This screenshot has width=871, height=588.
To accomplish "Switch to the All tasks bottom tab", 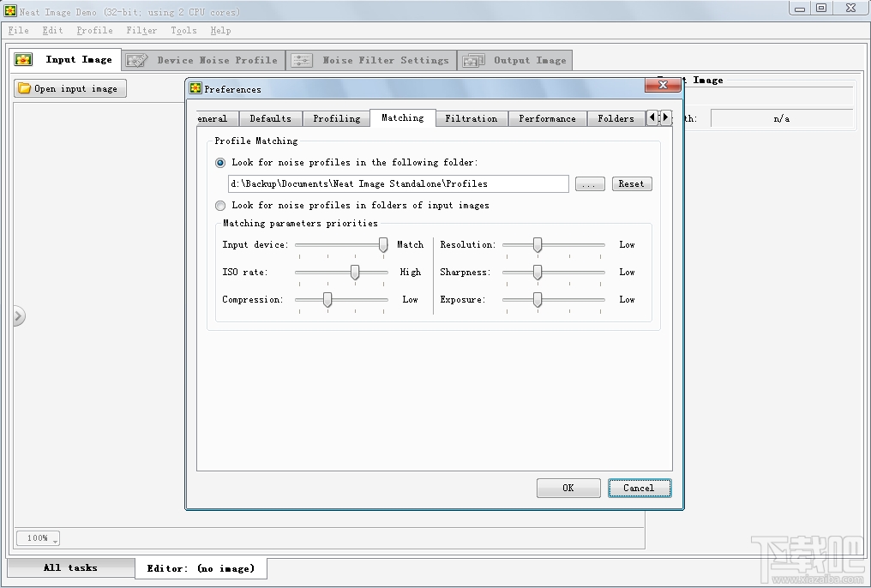I will coord(70,567).
